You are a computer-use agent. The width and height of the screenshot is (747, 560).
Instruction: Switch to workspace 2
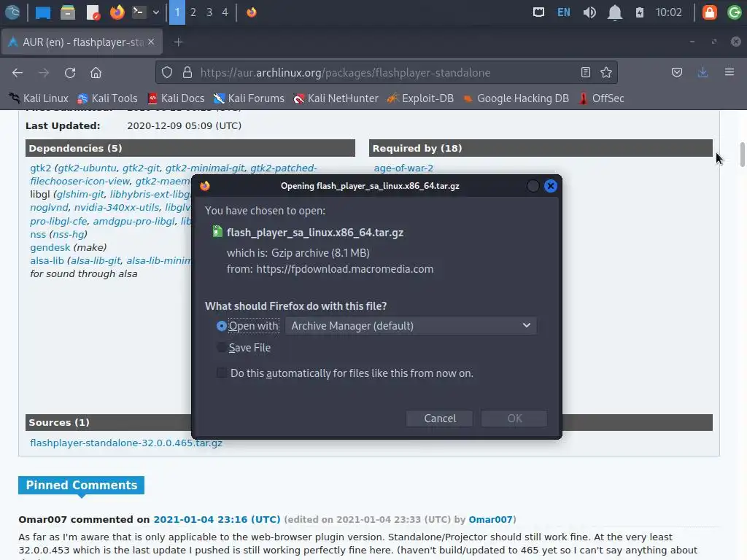(x=193, y=12)
